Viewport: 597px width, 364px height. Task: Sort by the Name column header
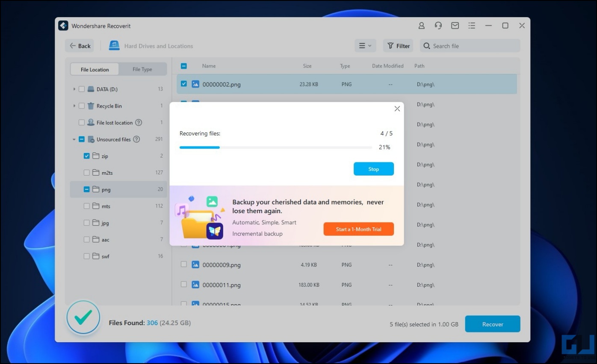pyautogui.click(x=209, y=66)
